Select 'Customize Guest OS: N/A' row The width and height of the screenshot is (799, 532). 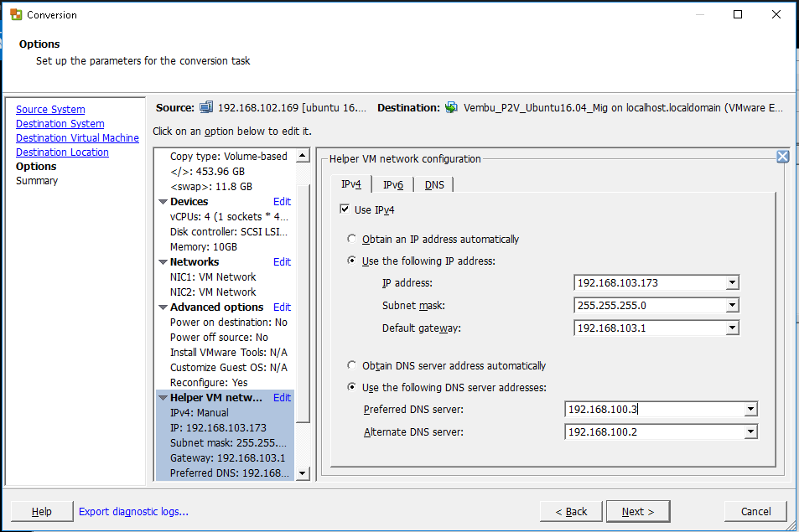tap(229, 368)
